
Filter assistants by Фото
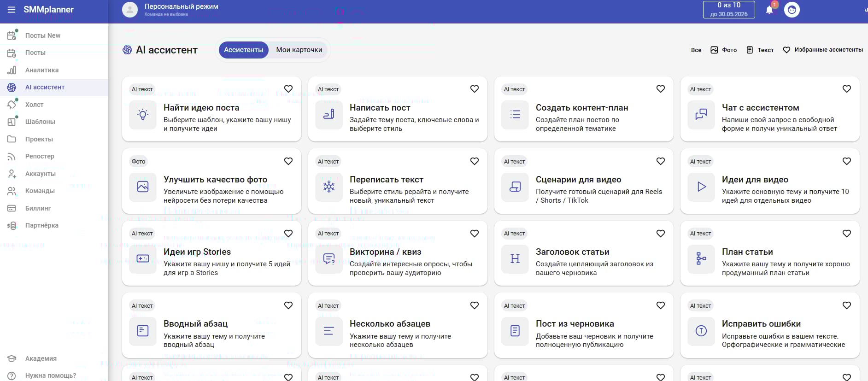point(724,50)
